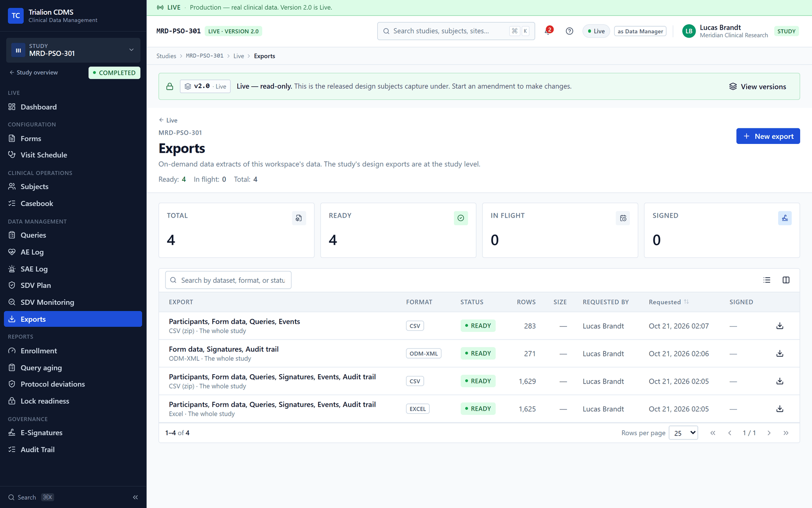Click the Ready card checkmark icon
Image resolution: width=812 pixels, height=508 pixels.
(461, 218)
